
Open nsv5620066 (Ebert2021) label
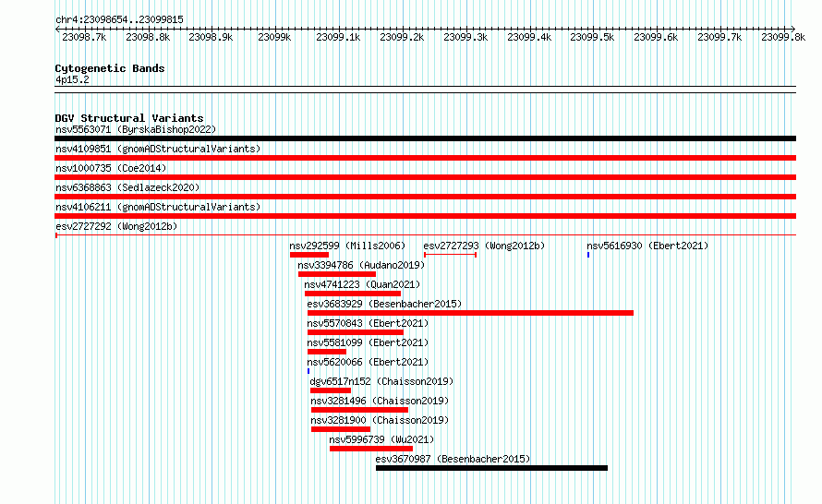(x=368, y=362)
